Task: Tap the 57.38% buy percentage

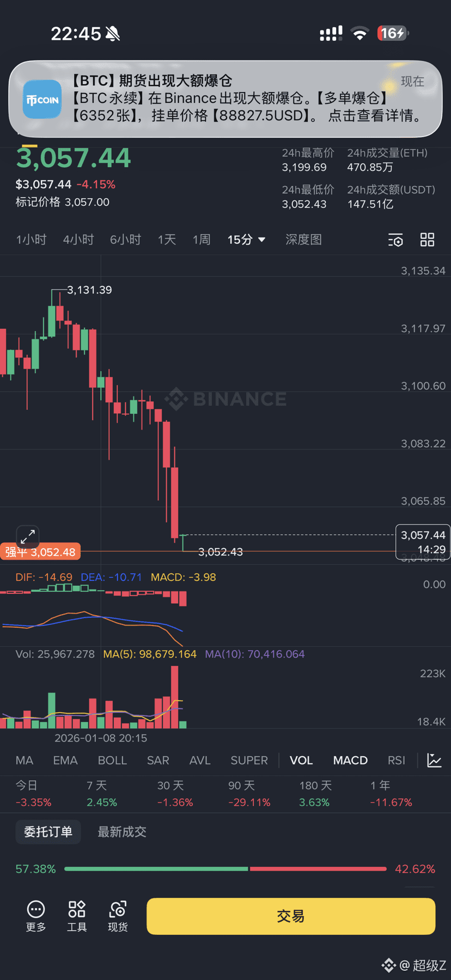Action: (35, 869)
